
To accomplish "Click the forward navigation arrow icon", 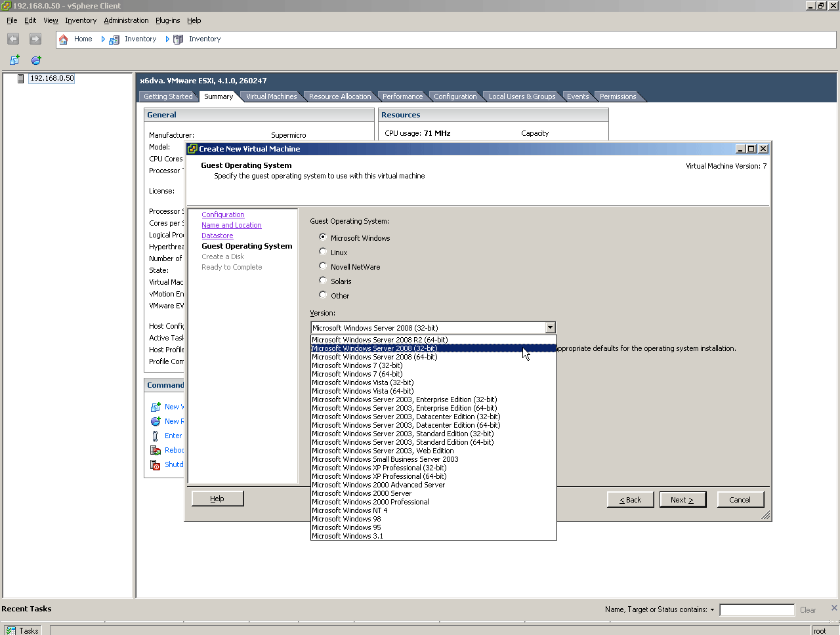I will click(x=35, y=39).
